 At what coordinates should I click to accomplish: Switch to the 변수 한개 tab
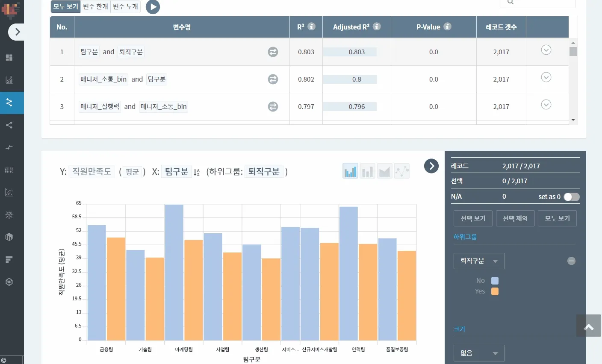[x=95, y=6]
